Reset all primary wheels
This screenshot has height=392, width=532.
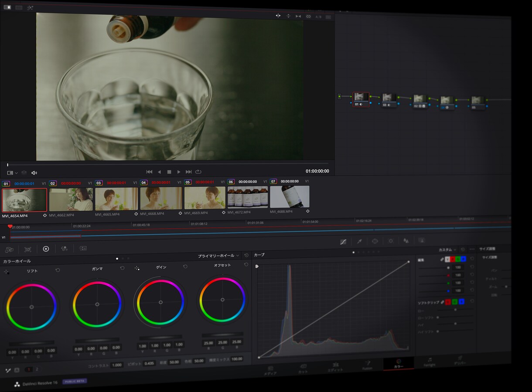[246, 255]
